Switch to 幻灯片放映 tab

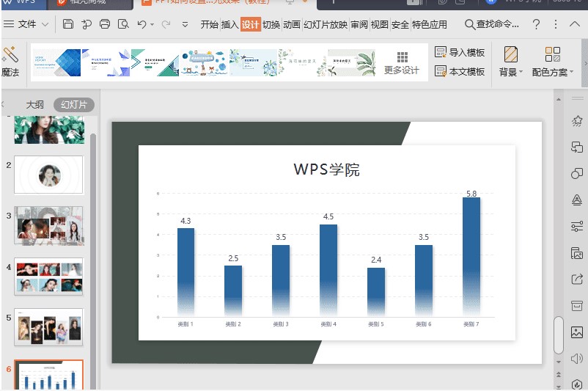click(x=326, y=25)
